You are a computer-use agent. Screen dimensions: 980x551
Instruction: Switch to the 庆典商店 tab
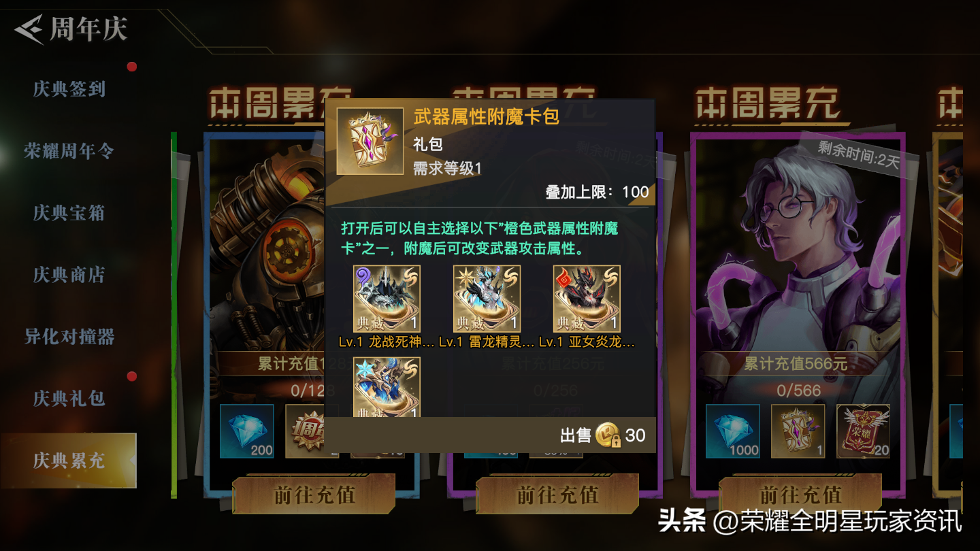pos(69,275)
